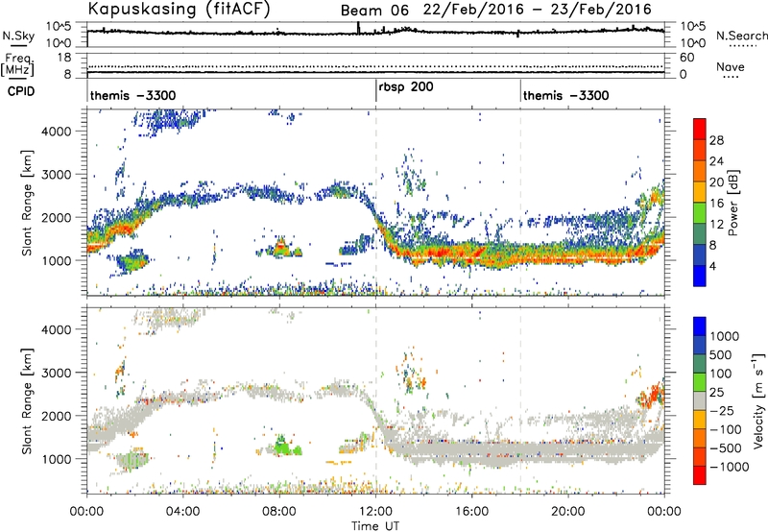Click the red bottom of the Velocity colorbar

tap(700, 476)
